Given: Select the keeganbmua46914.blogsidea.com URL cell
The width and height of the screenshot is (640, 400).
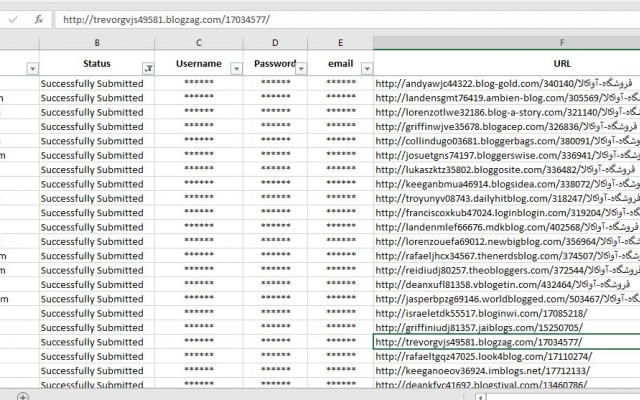Looking at the screenshot, I should (507, 184).
